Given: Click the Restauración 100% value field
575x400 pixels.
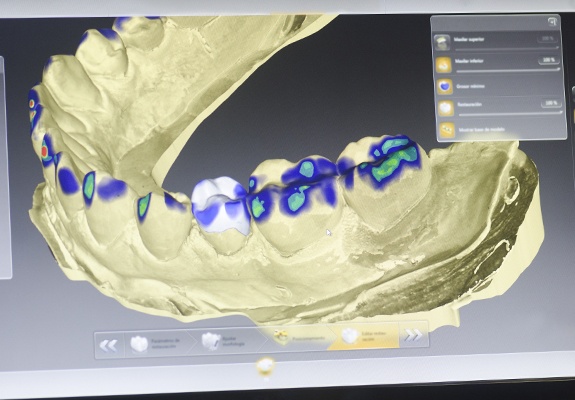Looking at the screenshot, I should pos(551,103).
